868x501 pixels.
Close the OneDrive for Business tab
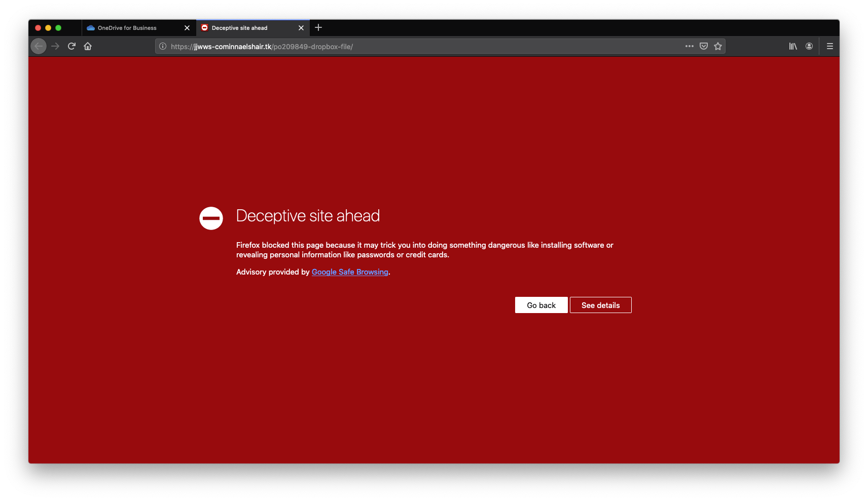pos(187,28)
